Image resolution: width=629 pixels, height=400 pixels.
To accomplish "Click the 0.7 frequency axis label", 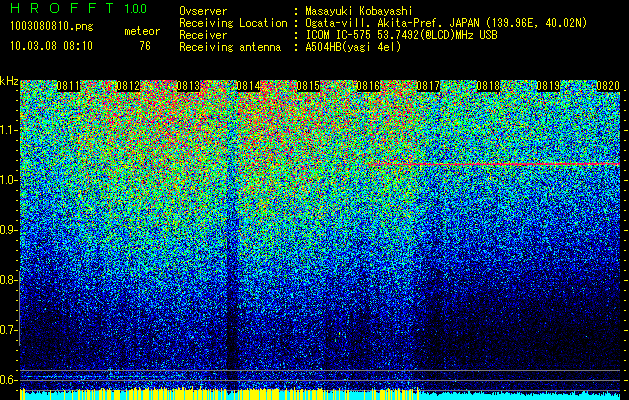I will (8, 330).
